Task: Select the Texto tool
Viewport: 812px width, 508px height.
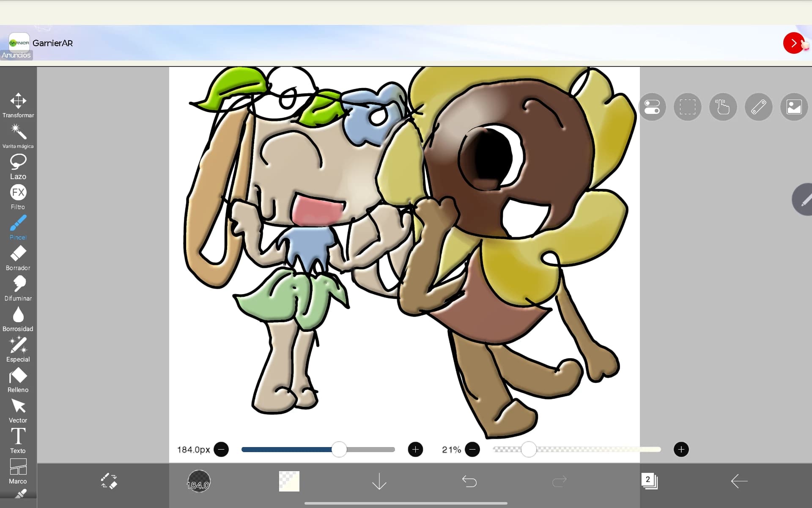Action: click(18, 441)
